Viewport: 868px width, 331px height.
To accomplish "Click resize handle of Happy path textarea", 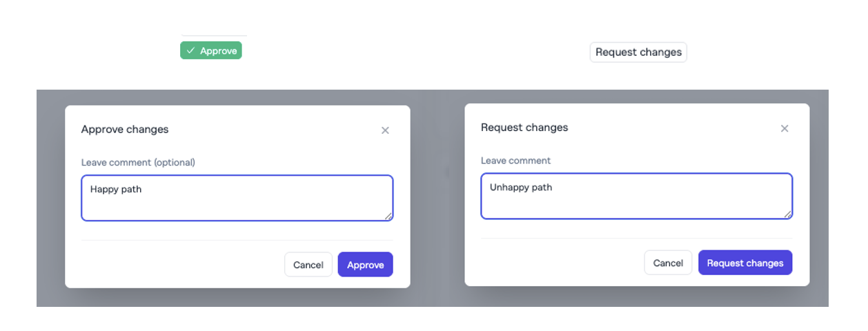I will click(x=388, y=217).
